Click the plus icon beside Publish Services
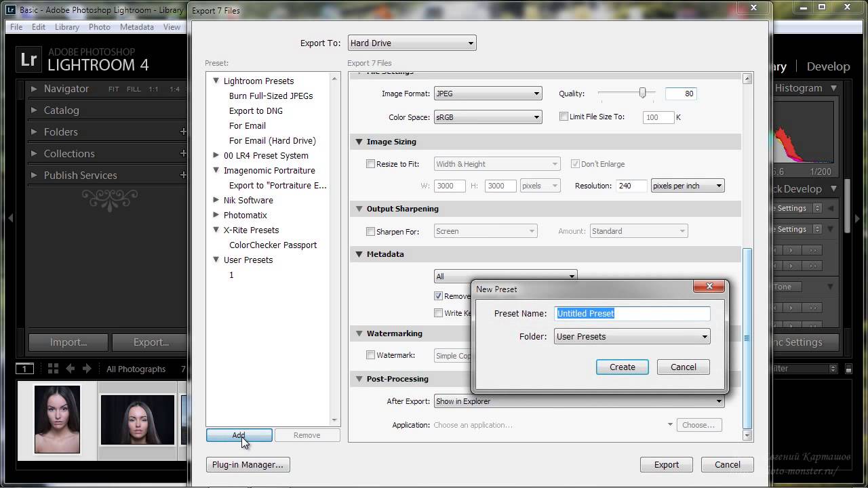Viewport: 868px width, 488px height. 182,175
